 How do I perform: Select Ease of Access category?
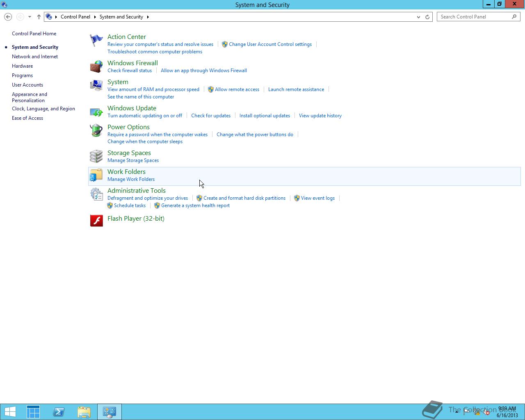tap(27, 118)
